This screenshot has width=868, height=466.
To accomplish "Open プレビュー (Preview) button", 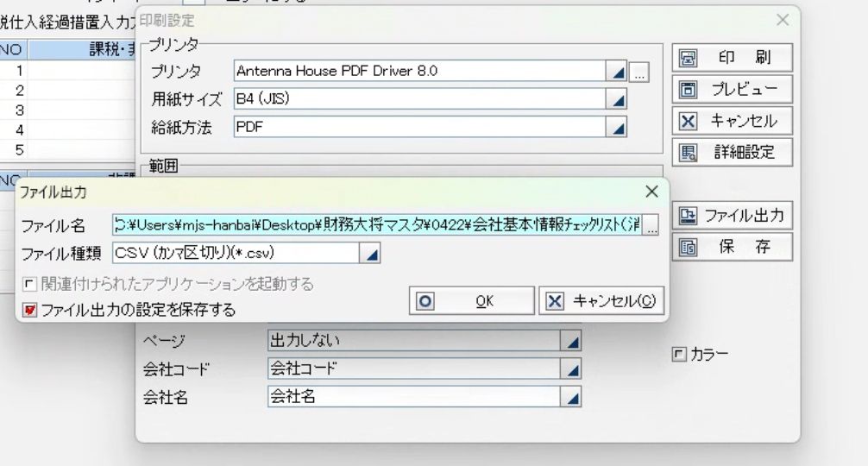I will tap(724, 89).
